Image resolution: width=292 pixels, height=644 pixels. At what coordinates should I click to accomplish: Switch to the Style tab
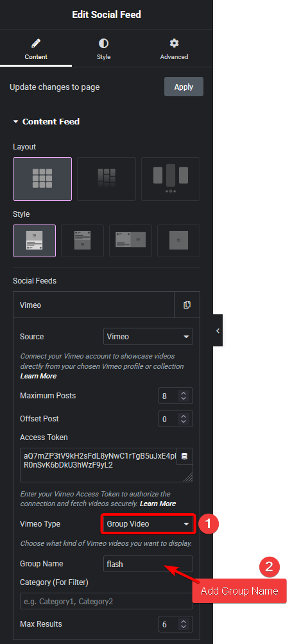[103, 49]
